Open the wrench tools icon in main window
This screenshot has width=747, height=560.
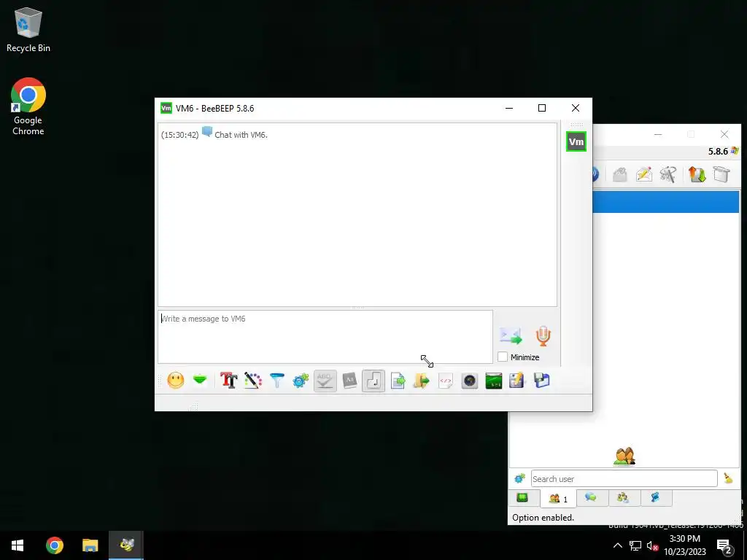point(668,174)
